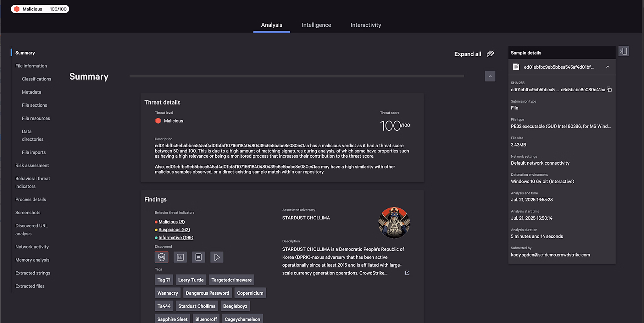Collapse the sample file hash entry

coord(608,67)
